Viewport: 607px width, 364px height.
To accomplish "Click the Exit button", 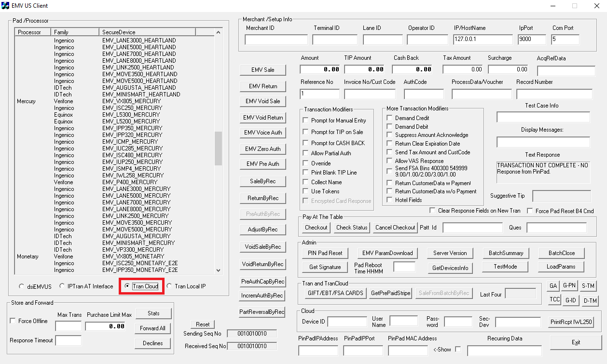I will [x=576, y=342].
